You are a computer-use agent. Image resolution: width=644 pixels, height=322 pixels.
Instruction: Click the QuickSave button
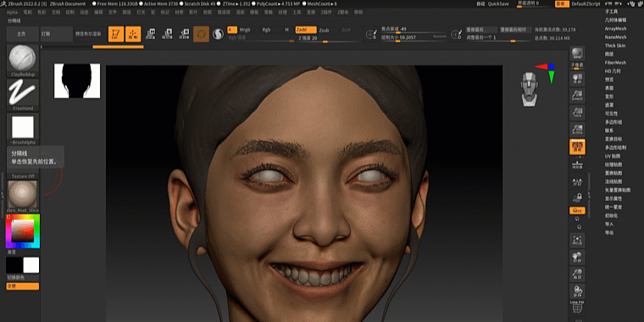pos(498,3)
